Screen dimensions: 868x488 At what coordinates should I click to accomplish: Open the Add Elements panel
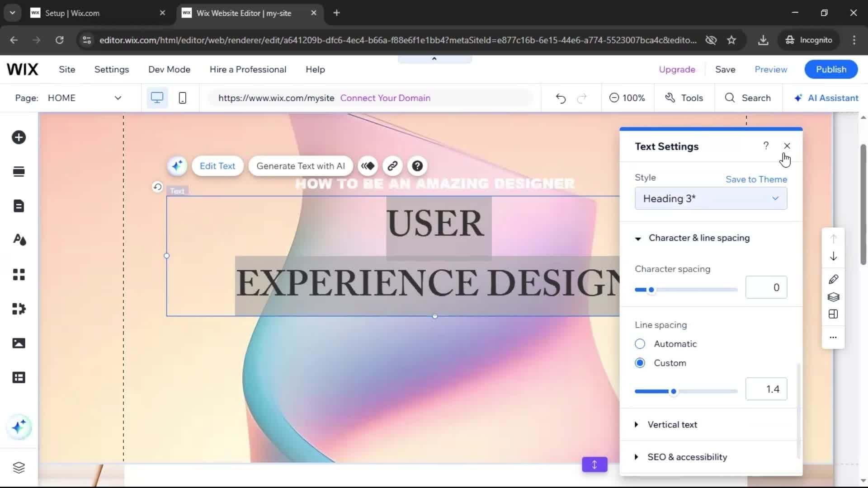[19, 137]
